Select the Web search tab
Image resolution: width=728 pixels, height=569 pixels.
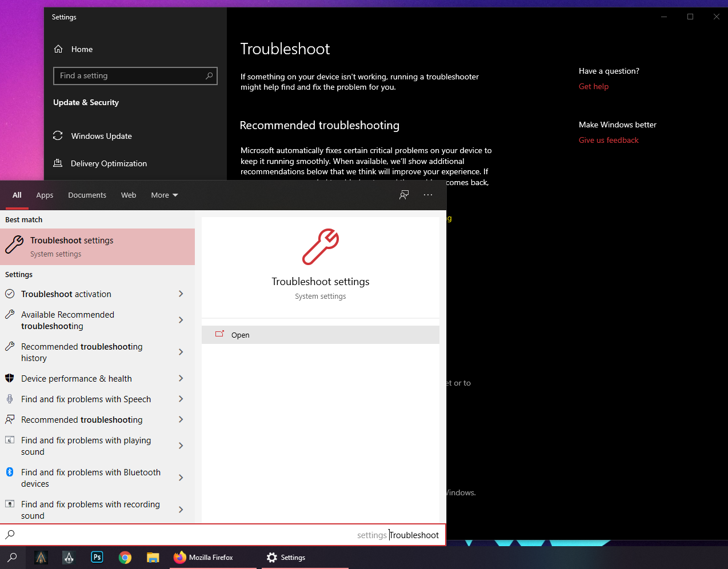pos(129,195)
